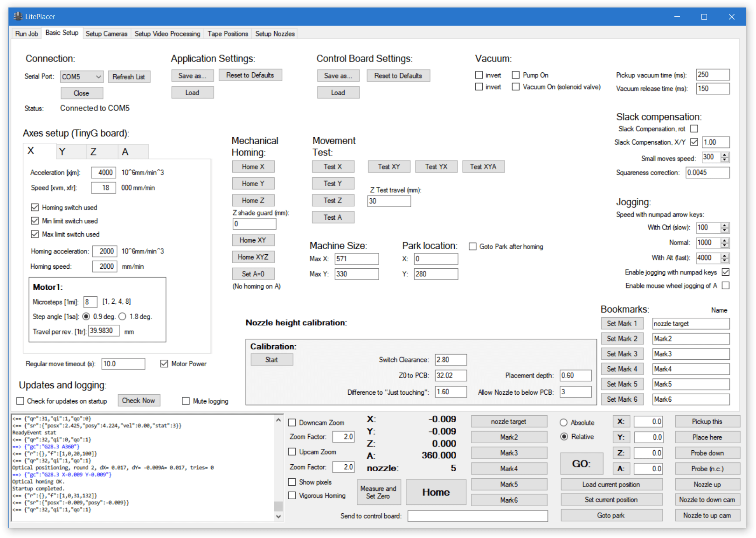Increase the With Alt (fast) jogging speed
Screen dimensions: 756x538
point(725,255)
